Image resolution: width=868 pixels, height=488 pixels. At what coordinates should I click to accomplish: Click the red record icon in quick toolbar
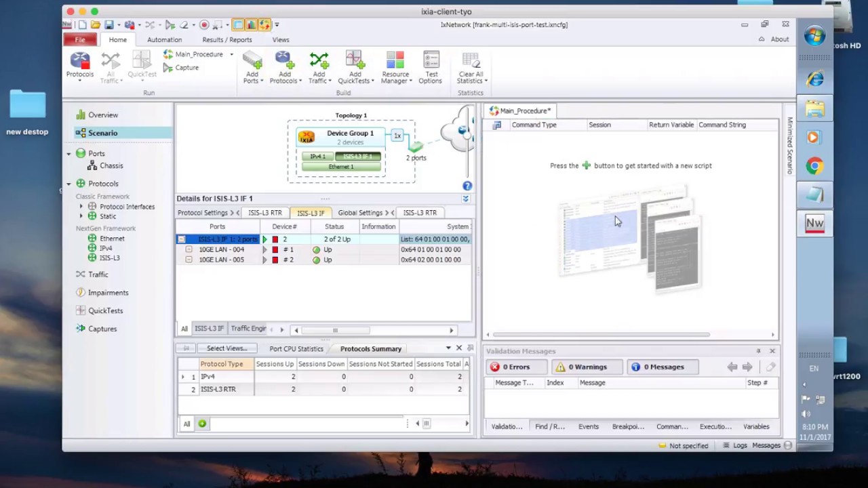click(x=204, y=25)
